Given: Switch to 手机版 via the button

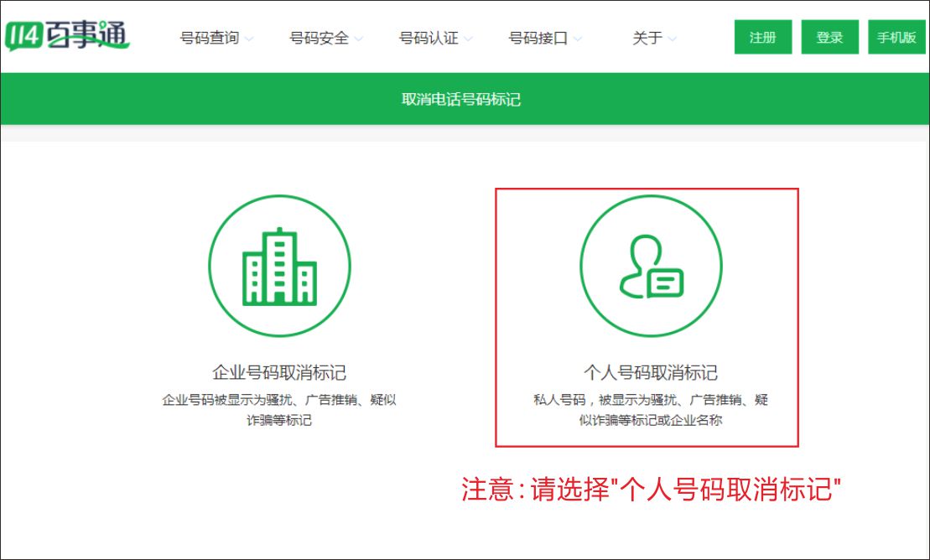Looking at the screenshot, I should point(896,37).
